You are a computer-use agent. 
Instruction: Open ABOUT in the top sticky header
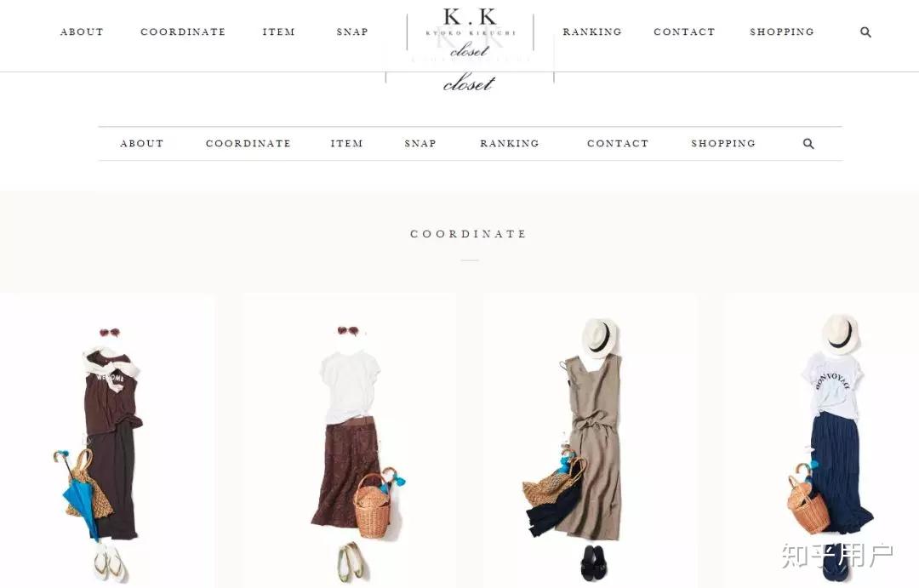[82, 31]
